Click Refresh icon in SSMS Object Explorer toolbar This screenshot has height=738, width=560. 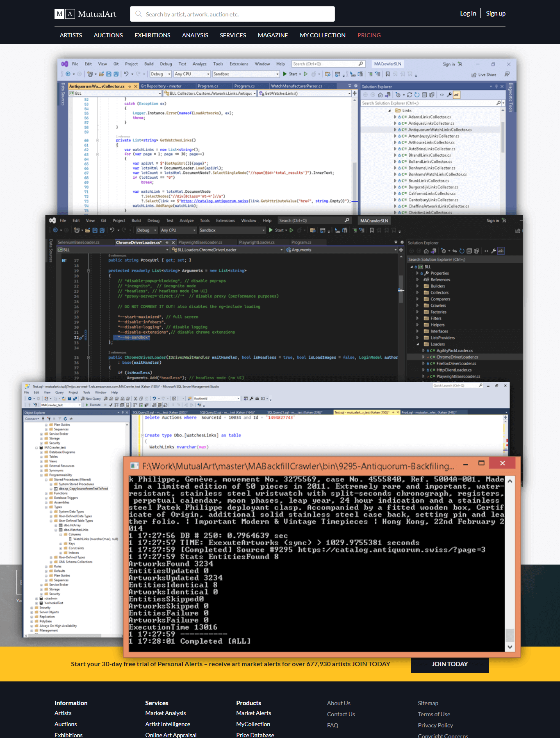click(65, 419)
